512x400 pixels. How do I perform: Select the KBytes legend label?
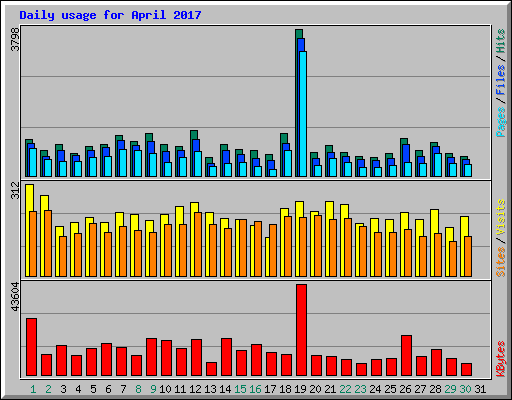pyautogui.click(x=500, y=359)
